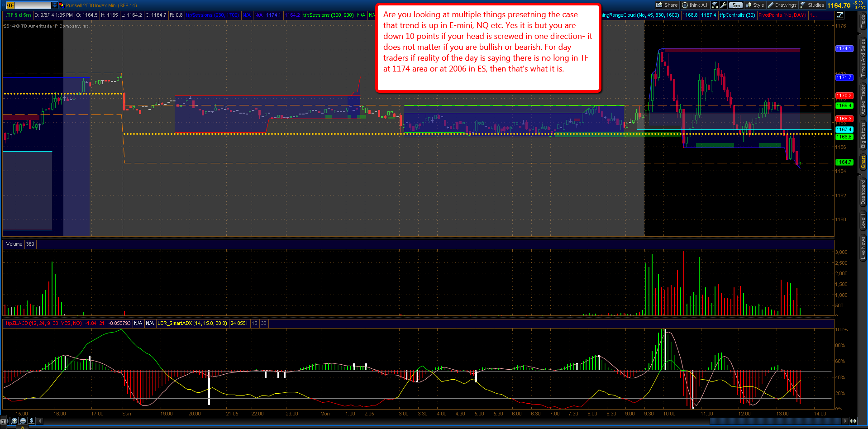Open the think A.I. tool
This screenshot has height=429, width=868.
point(695,5)
